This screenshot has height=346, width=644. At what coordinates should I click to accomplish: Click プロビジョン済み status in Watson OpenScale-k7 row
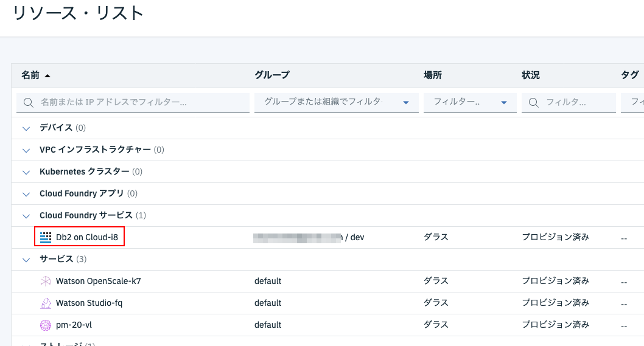tap(556, 281)
